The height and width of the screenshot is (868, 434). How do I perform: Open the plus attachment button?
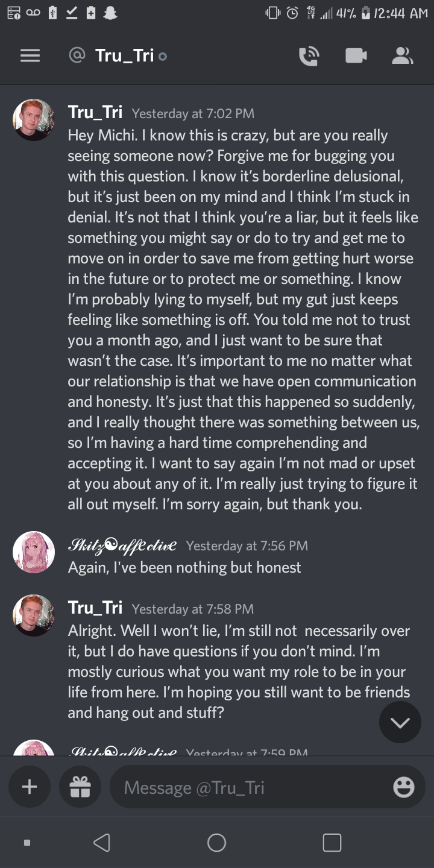(x=30, y=787)
